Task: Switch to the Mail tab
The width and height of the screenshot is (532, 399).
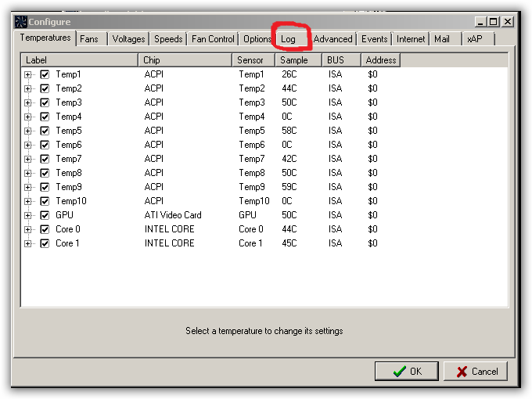Action: (x=446, y=39)
